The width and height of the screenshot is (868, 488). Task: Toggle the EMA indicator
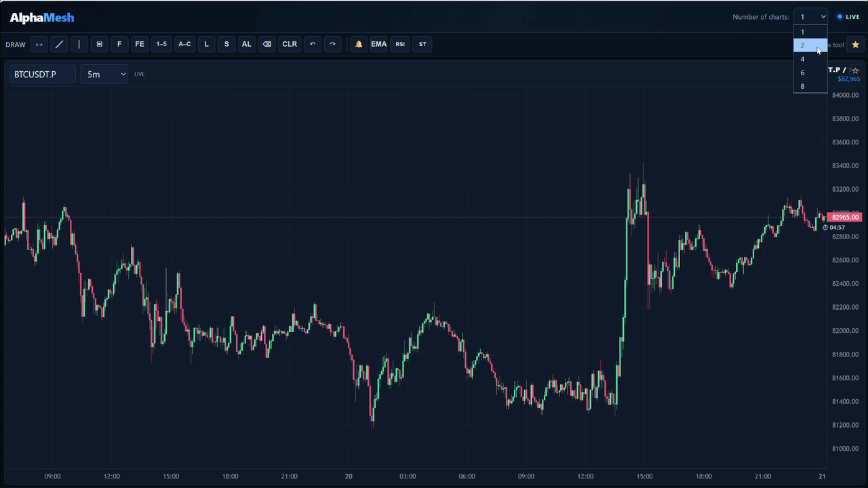tap(379, 44)
